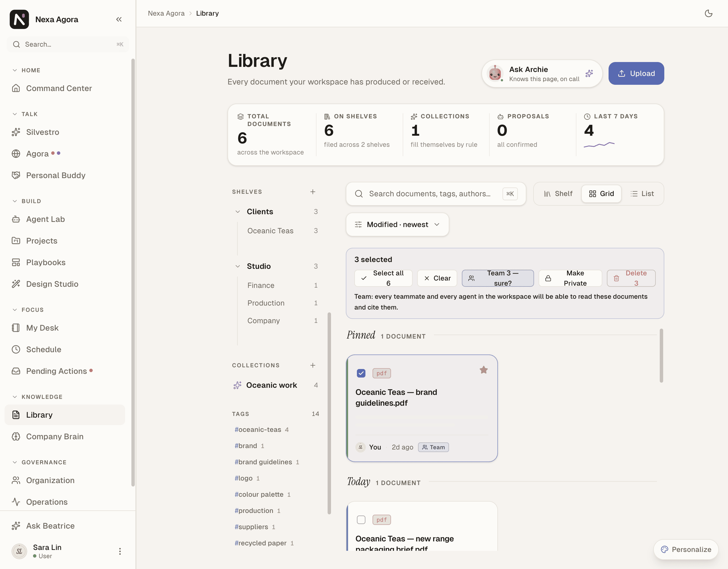The width and height of the screenshot is (728, 569).
Task: Click the document grid scrollbar
Action: pyautogui.click(x=661, y=356)
